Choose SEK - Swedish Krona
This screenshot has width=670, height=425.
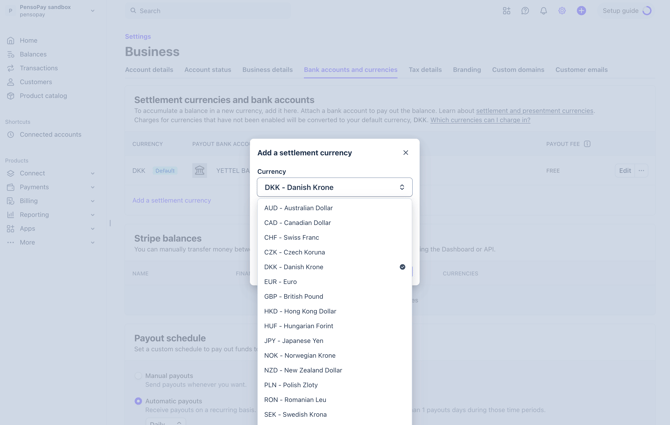coord(335,414)
